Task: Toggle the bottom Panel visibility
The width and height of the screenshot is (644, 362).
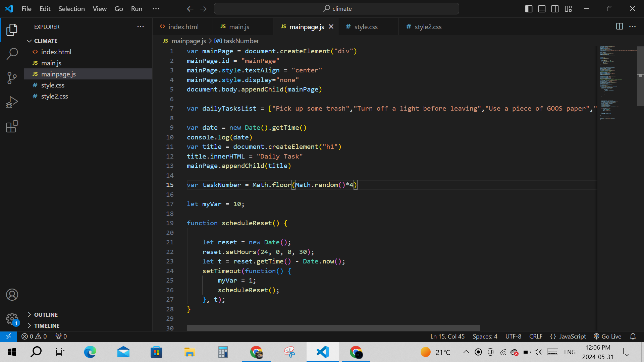Action: click(x=542, y=9)
